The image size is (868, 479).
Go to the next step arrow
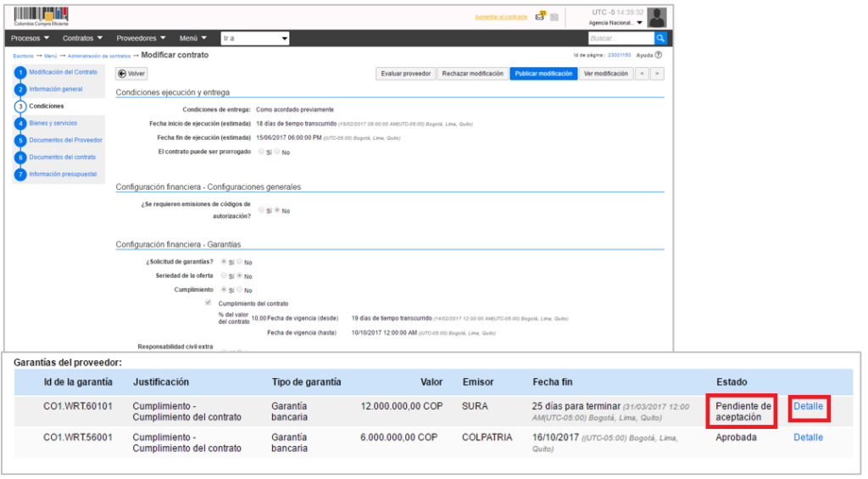657,74
